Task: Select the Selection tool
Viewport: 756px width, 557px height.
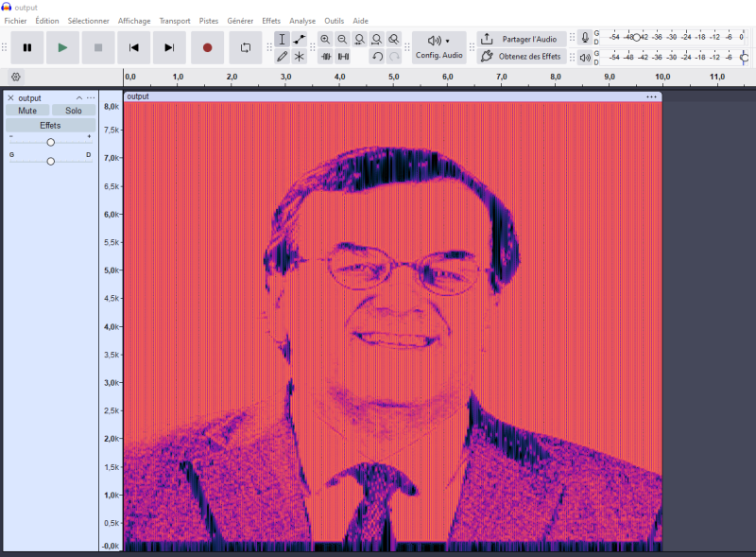Action: point(282,39)
